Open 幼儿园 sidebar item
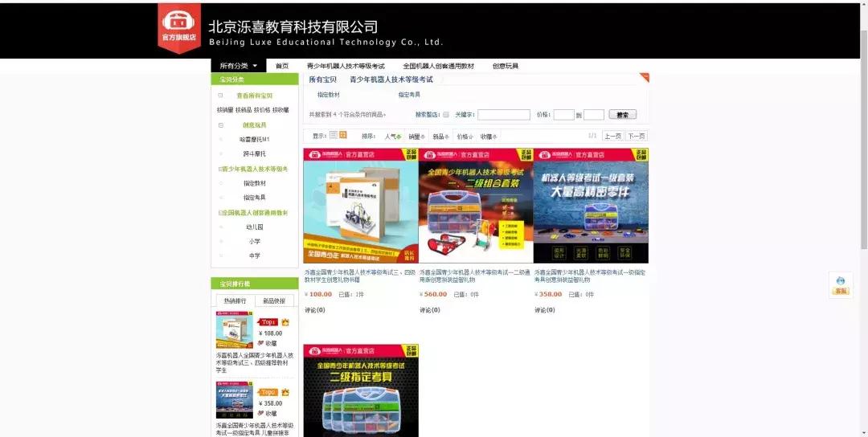The image size is (868, 437). click(x=255, y=227)
